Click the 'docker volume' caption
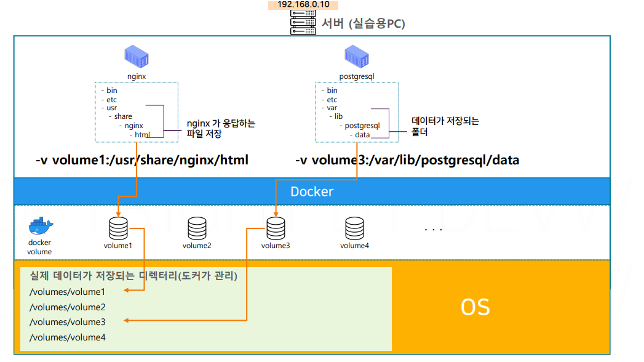 tap(39, 247)
